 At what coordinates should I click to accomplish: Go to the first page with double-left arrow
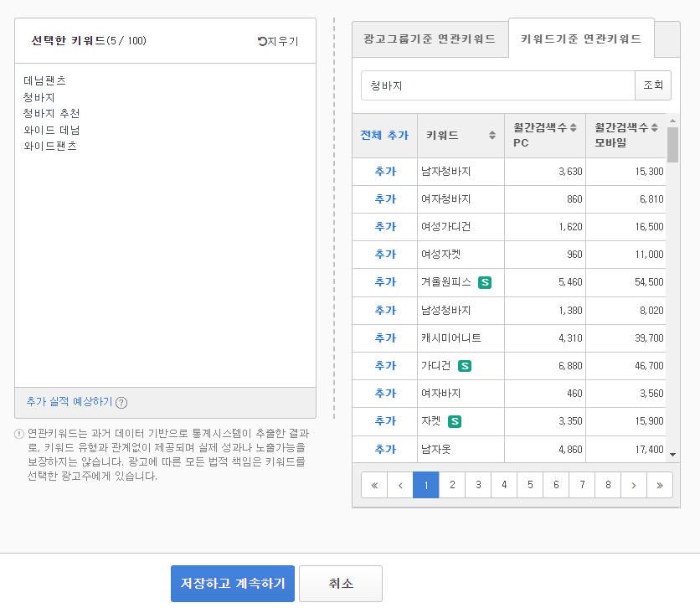click(374, 485)
